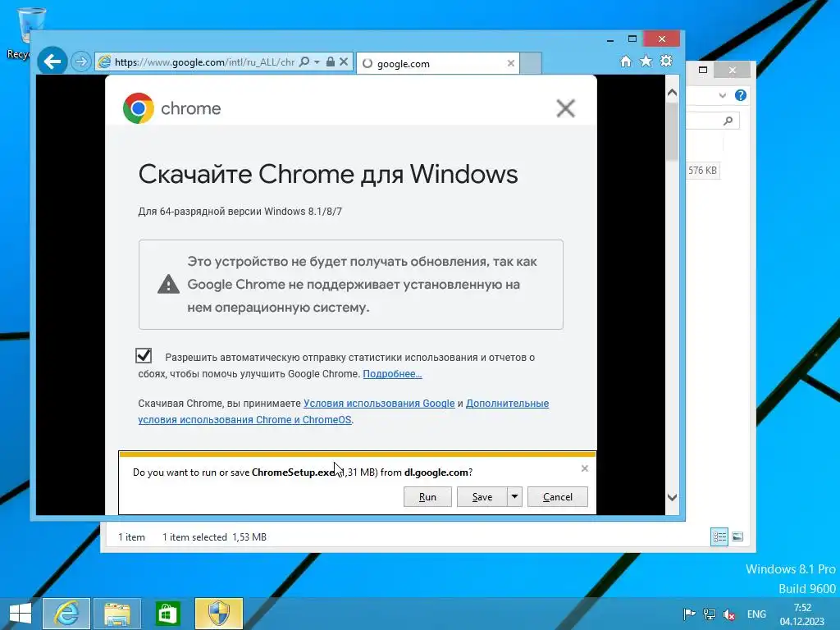This screenshot has height=630, width=840.
Task: Click the page scrollbar up arrow
Action: (x=672, y=93)
